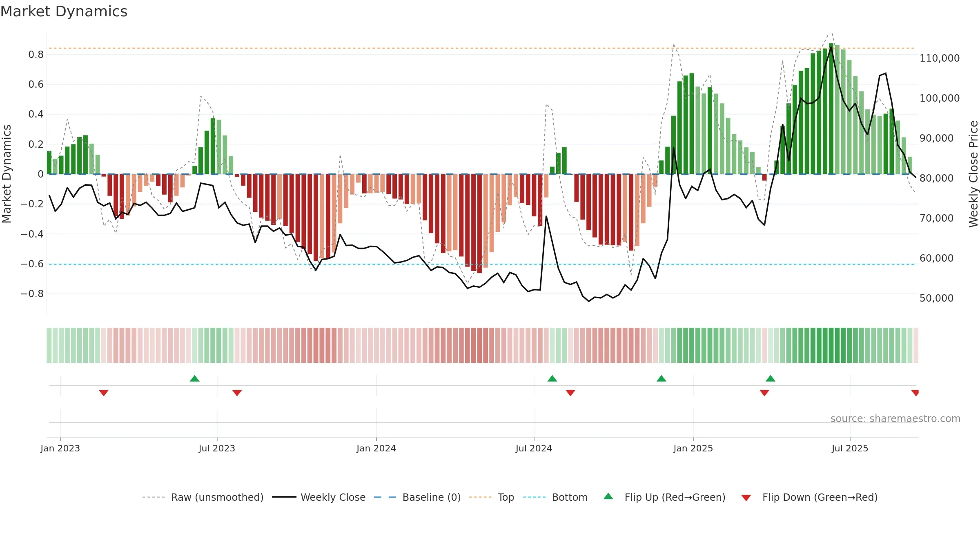Click the green Flip Up triangle icon in legend
This screenshot has height=551, width=980.
point(608,496)
